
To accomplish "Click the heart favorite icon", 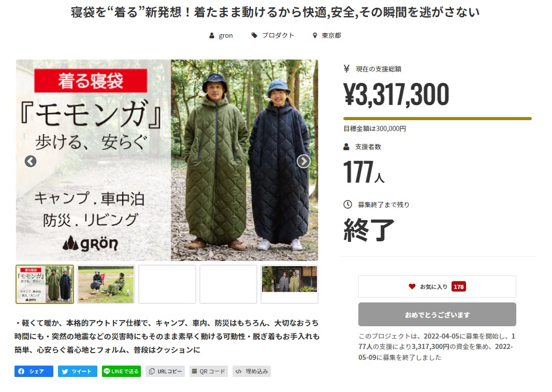I will coord(412,287).
